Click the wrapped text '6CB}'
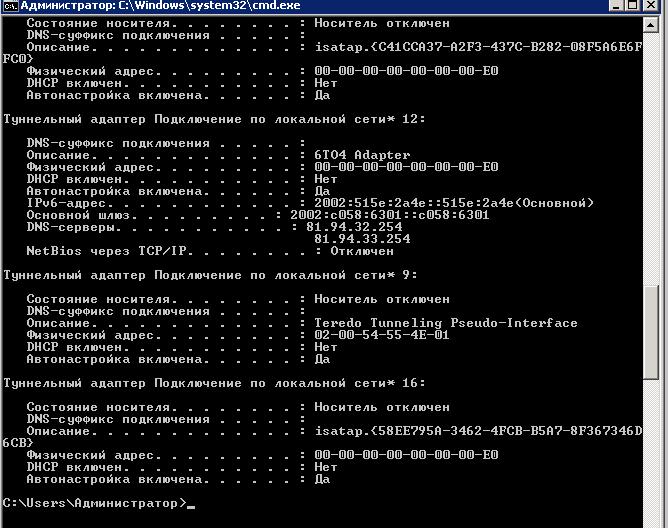This screenshot has width=668, height=528. pyautogui.click(x=18, y=442)
